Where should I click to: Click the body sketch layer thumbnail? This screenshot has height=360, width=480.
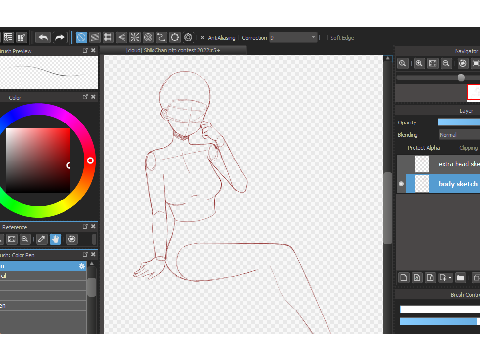[422, 184]
